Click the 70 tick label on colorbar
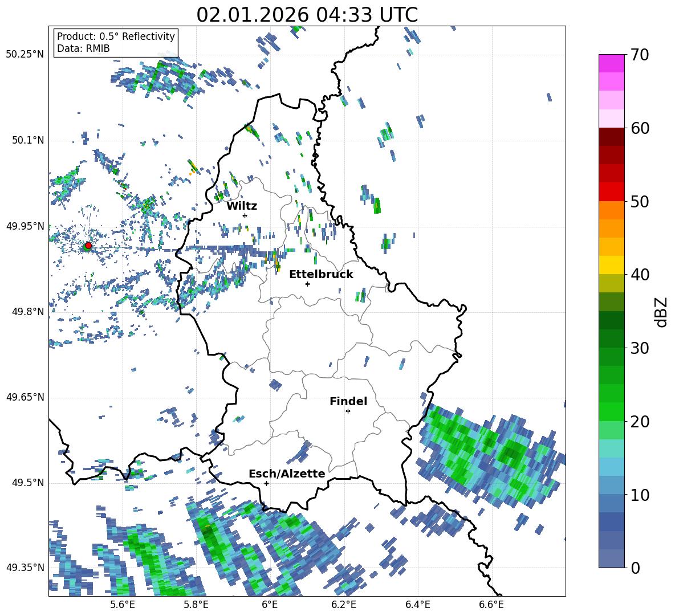 pos(639,55)
